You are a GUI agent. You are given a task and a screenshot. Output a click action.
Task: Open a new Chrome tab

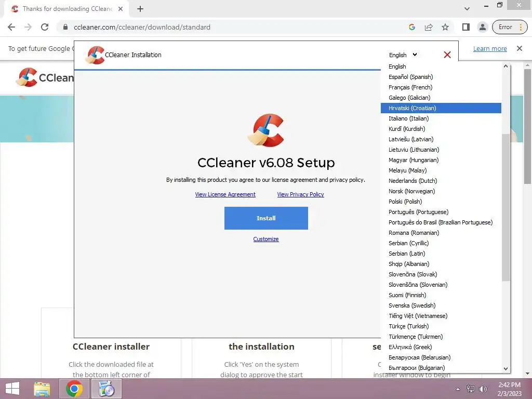pyautogui.click(x=140, y=9)
